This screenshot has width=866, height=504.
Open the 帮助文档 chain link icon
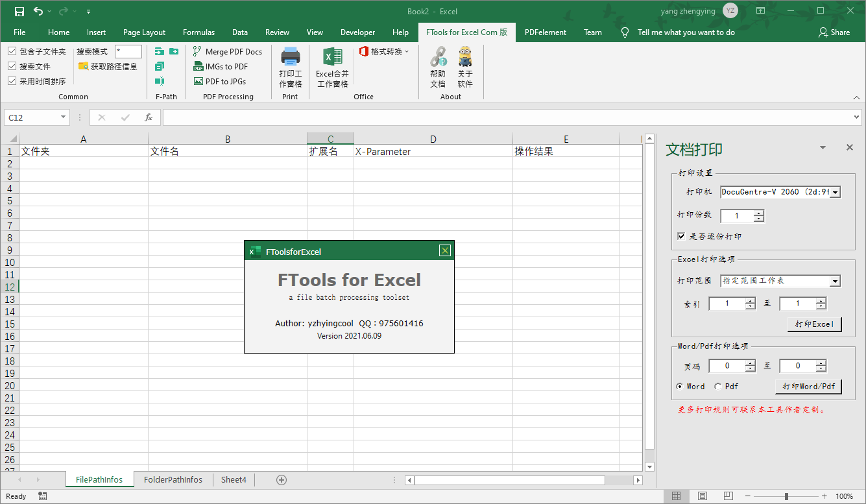pos(438,56)
